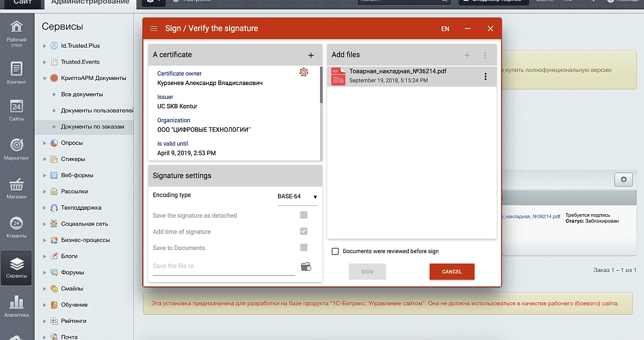This screenshot has width=644, height=340.
Task: Select Документы по заказам tree item
Action: tap(92, 127)
